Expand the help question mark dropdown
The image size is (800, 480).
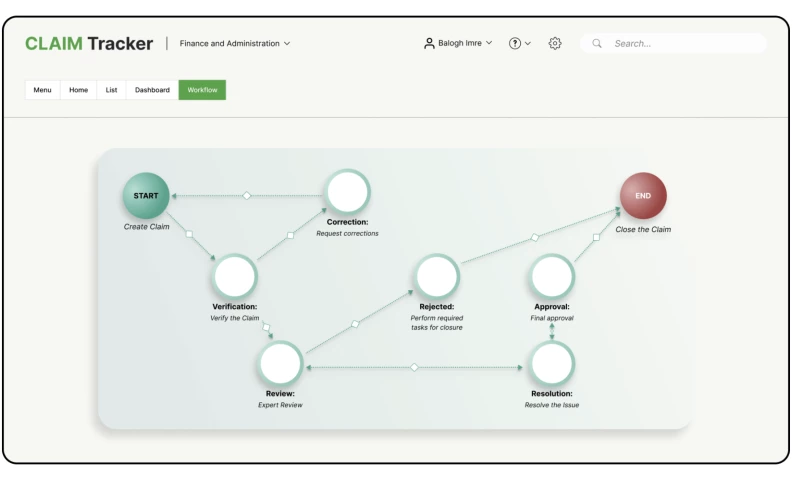(520, 44)
